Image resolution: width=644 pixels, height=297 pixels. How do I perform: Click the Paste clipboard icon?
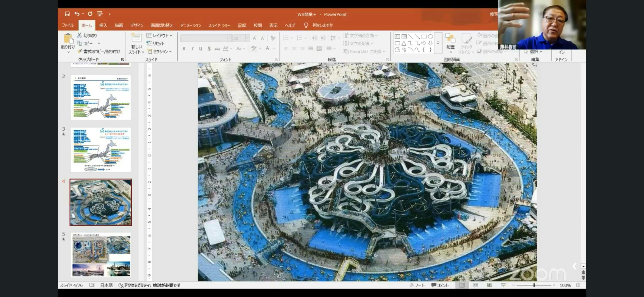(68, 39)
